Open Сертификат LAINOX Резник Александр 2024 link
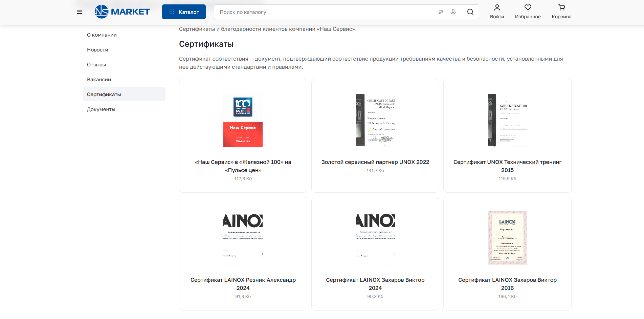644x319 pixels. [x=243, y=284]
